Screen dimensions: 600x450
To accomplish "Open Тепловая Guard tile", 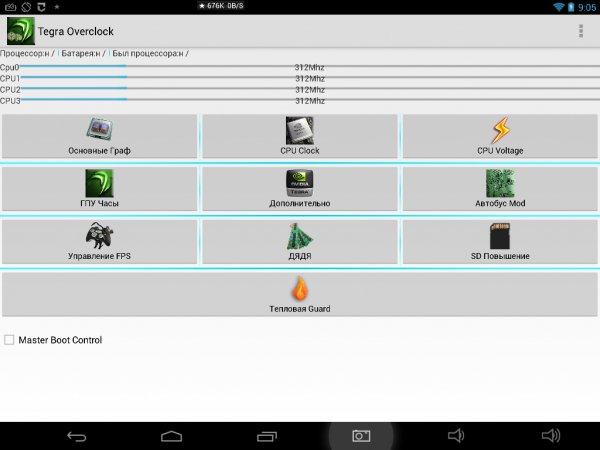I will coord(300,294).
